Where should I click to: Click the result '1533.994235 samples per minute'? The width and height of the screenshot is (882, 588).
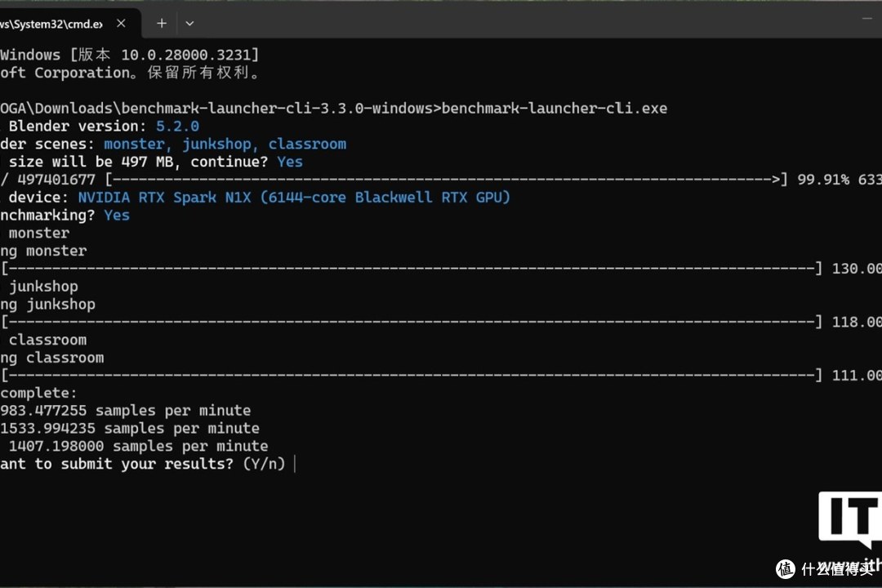click(130, 428)
